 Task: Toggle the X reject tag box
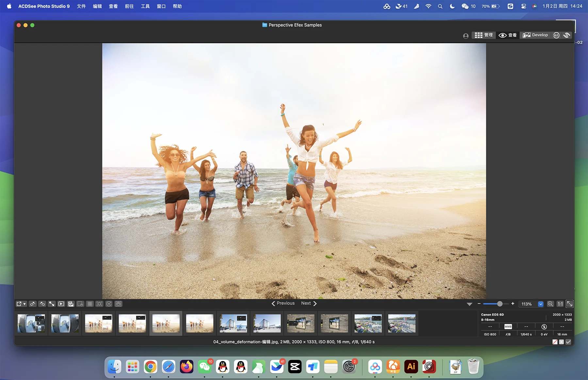[562, 342]
